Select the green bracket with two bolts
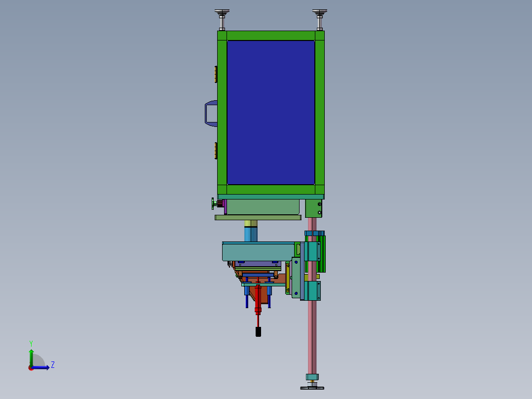Viewport: 532px width, 399px height. click(313, 208)
